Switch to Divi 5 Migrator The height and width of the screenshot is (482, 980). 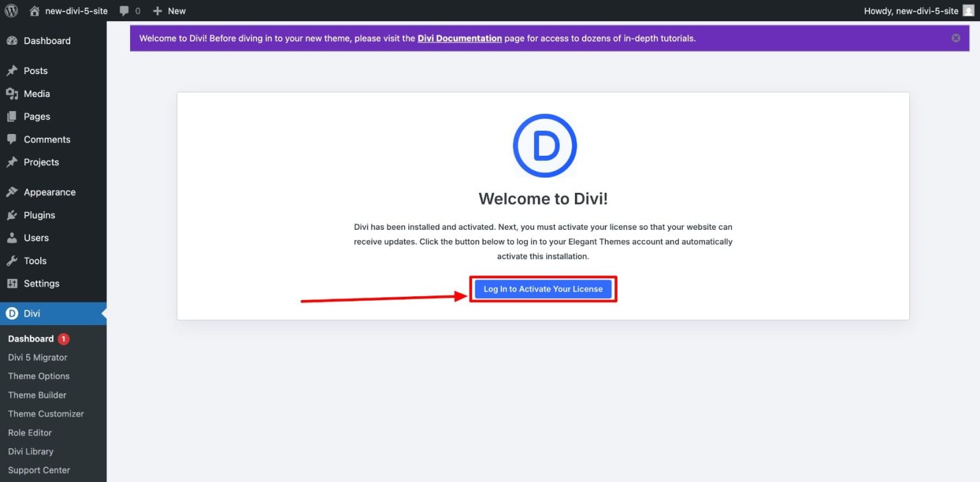point(38,358)
